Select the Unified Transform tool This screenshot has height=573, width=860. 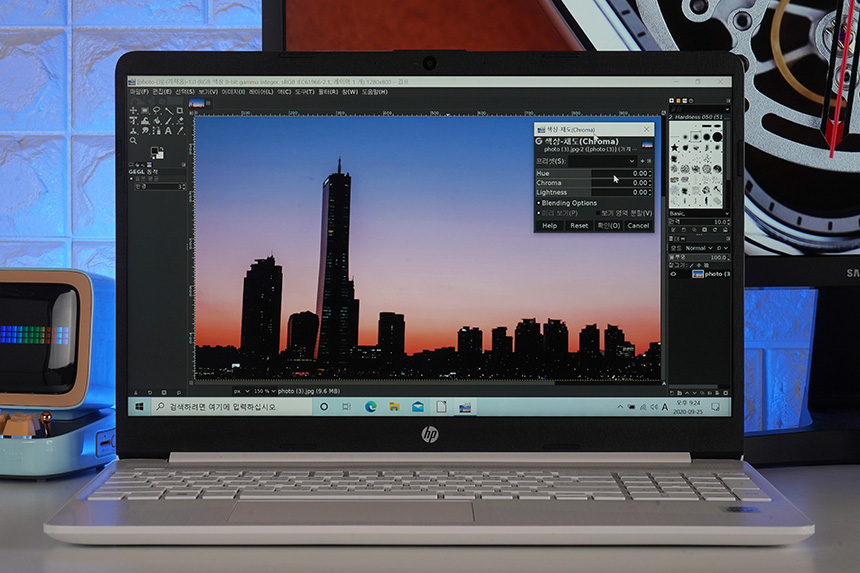[133, 121]
